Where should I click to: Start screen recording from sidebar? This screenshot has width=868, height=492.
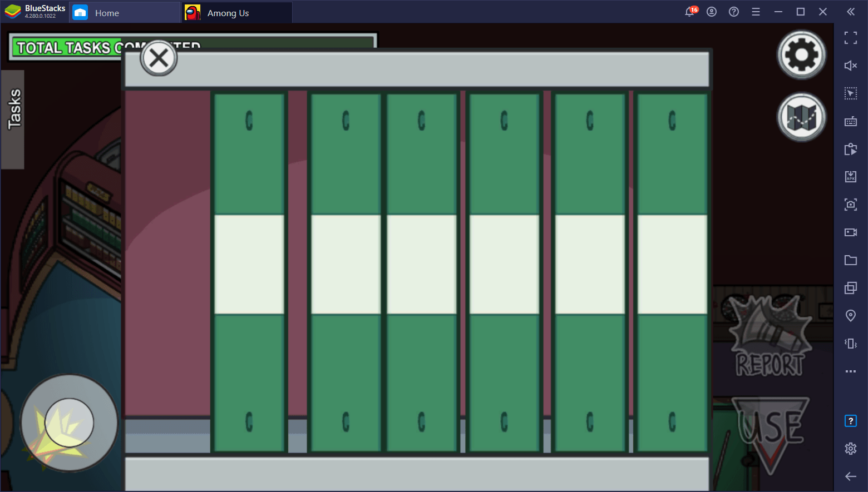click(851, 232)
